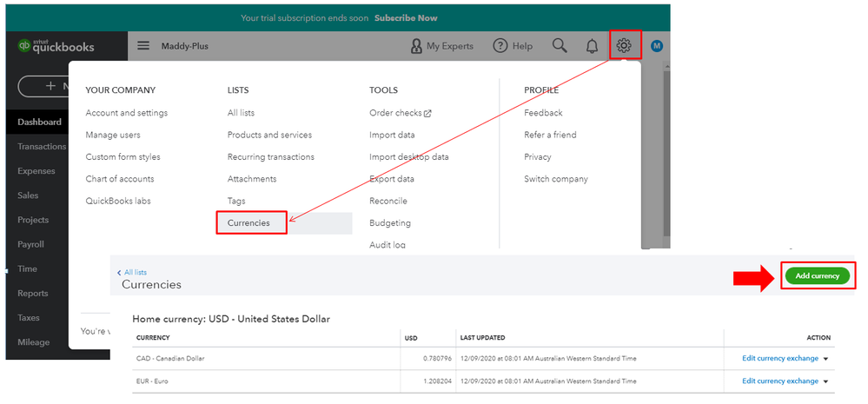Screen dimensions: 868x404
Task: Expand action dropdown arrow for CAD row
Action: click(825, 359)
